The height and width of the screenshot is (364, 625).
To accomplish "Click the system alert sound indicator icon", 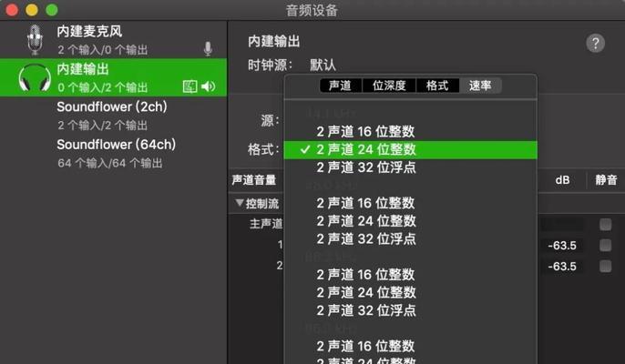I will point(190,86).
